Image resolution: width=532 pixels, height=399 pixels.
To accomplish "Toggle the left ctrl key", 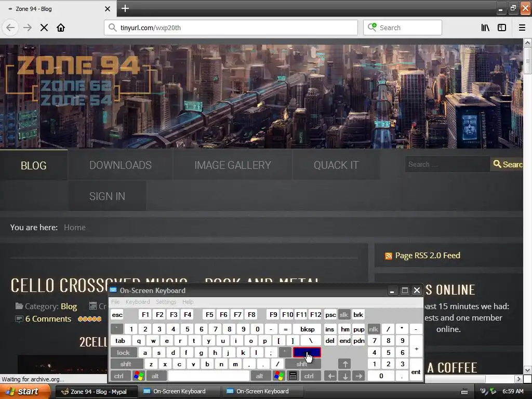I will pos(119,376).
